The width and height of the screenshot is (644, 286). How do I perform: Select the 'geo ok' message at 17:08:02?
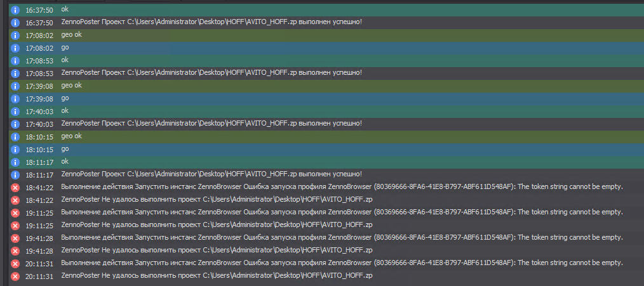coord(72,35)
